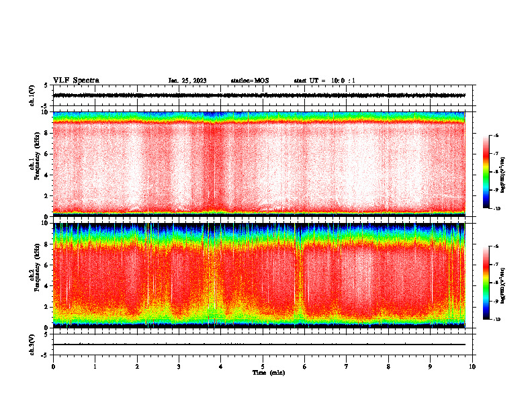Click the "ch.1(V)" axis label
Screen dimensions: 532x411
point(32,95)
